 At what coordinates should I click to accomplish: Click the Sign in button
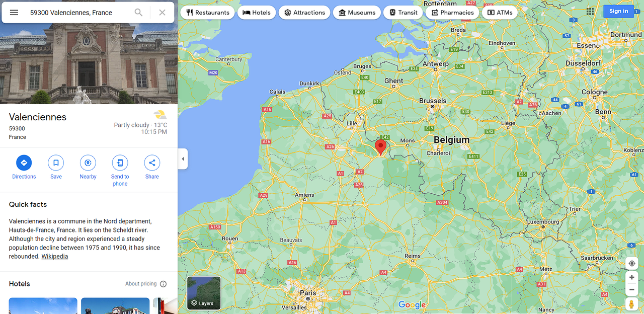pos(618,11)
